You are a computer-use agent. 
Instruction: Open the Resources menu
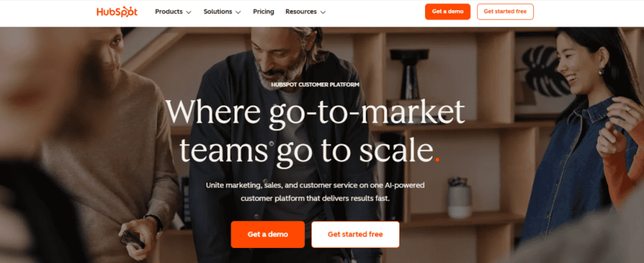pyautogui.click(x=306, y=11)
